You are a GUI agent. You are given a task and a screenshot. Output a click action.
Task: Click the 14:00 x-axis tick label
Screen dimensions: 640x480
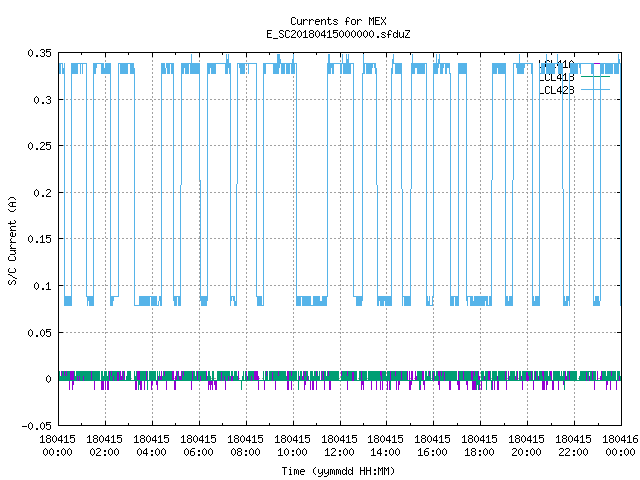click(x=385, y=452)
